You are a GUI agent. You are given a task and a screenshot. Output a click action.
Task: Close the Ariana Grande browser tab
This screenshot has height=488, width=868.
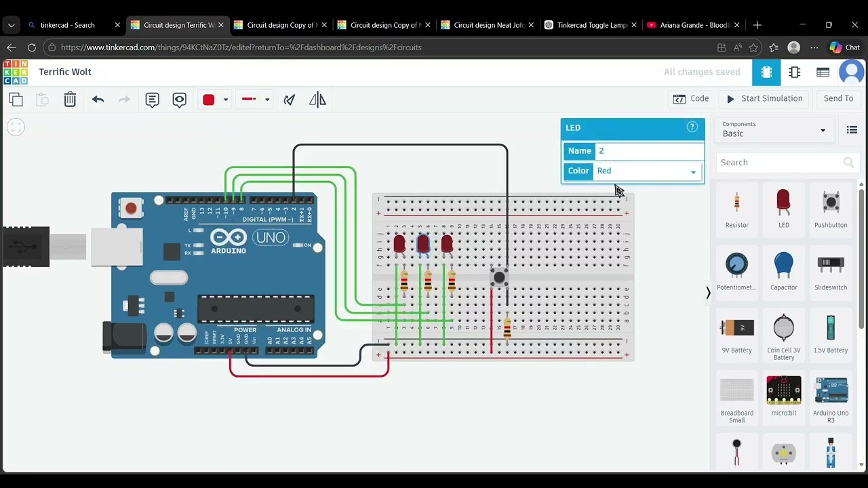pyautogui.click(x=737, y=25)
